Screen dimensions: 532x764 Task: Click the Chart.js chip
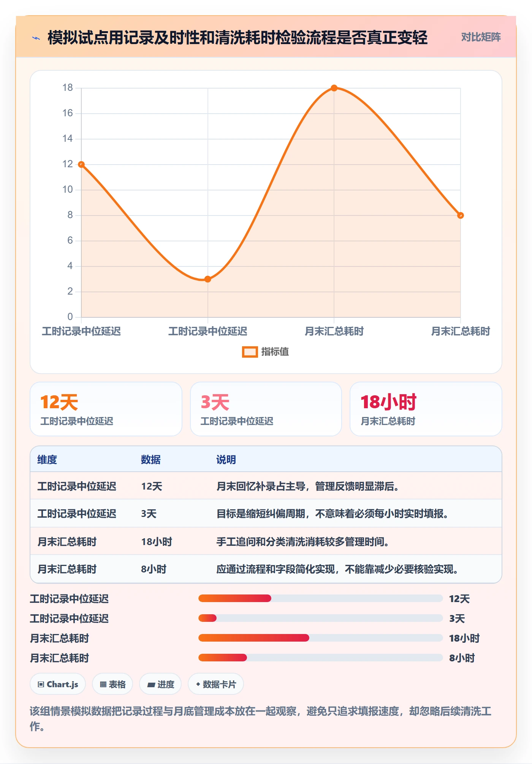click(x=58, y=684)
